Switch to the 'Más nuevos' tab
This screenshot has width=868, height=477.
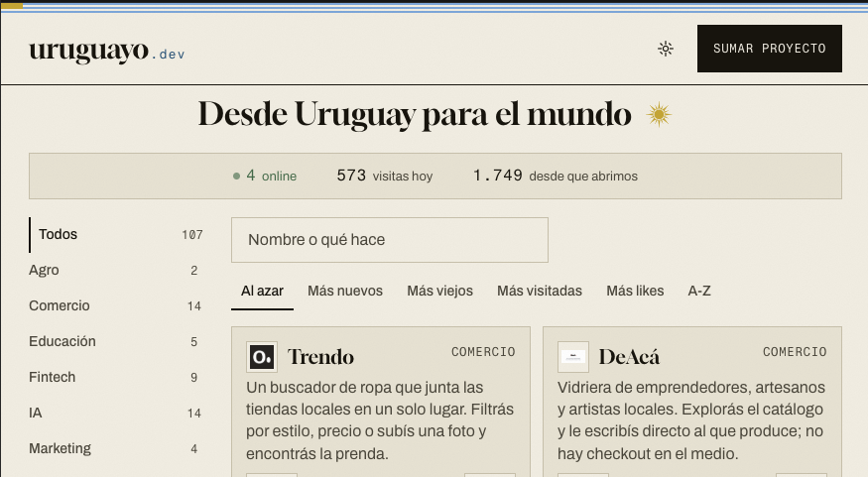(x=345, y=292)
